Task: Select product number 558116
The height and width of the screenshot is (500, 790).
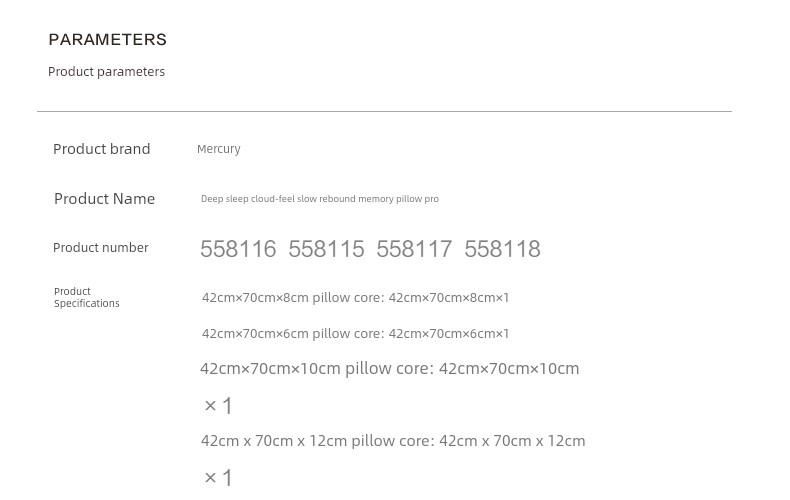Action: pyautogui.click(x=238, y=249)
